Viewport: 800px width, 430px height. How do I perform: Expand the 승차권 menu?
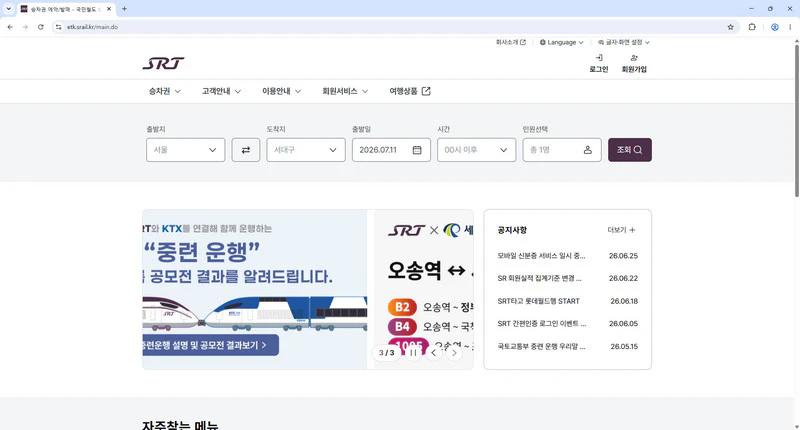coord(164,91)
